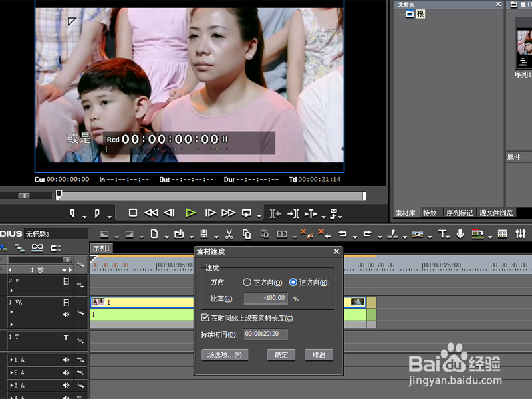This screenshot has width=532, height=399.
Task: Open the new sequence dropdown arrow
Action: click(x=167, y=237)
